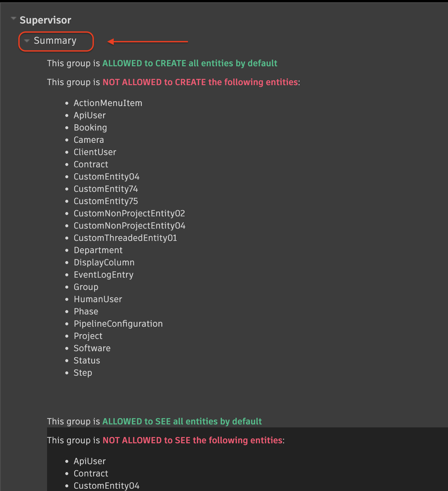Select CustomThreadedEntity01 item
448x491 pixels.
coord(125,238)
